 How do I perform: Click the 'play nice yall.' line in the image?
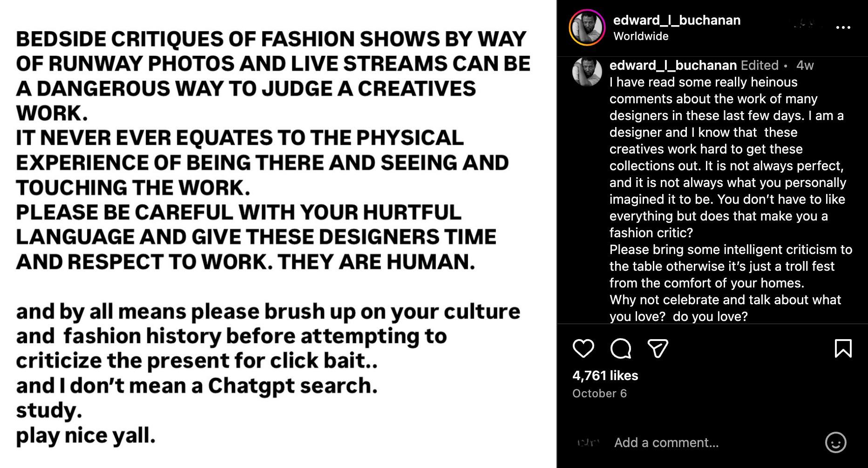(86, 436)
